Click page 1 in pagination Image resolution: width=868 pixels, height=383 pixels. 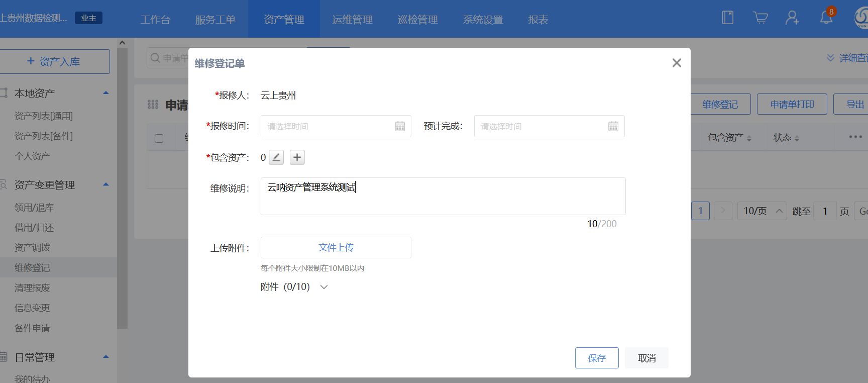tap(700, 211)
